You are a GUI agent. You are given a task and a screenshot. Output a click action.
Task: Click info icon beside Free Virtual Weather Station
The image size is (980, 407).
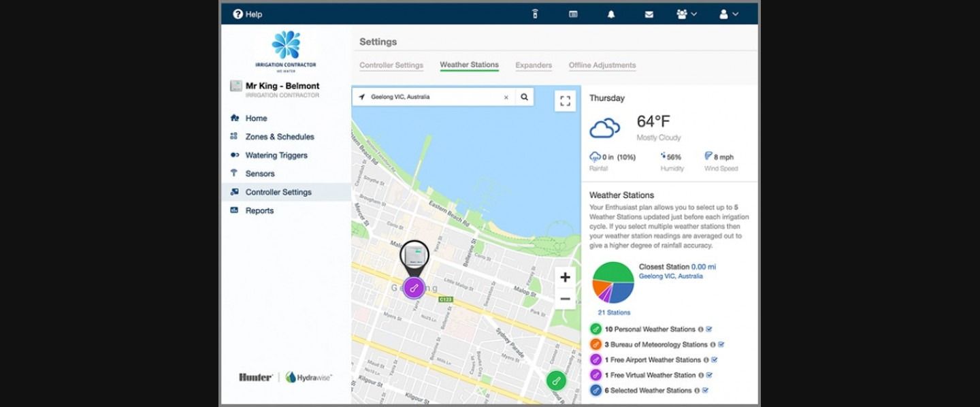pyautogui.click(x=701, y=375)
